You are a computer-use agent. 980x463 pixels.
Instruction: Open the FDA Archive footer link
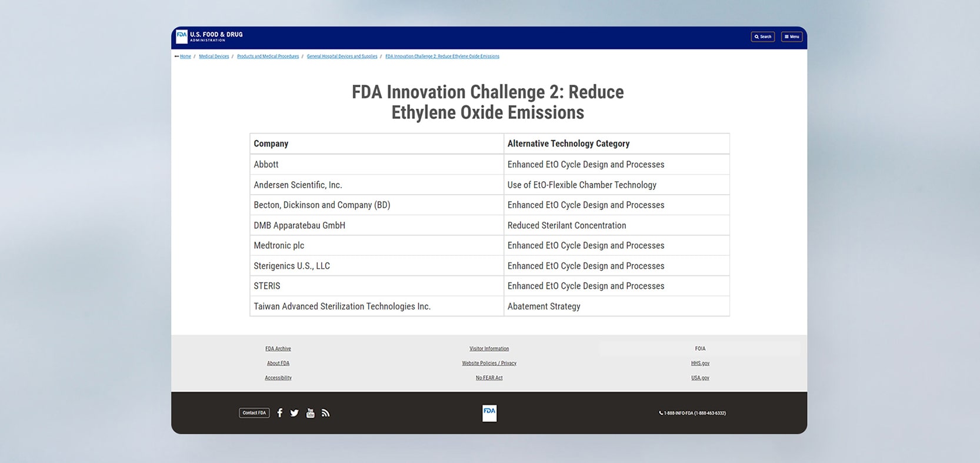[278, 349]
